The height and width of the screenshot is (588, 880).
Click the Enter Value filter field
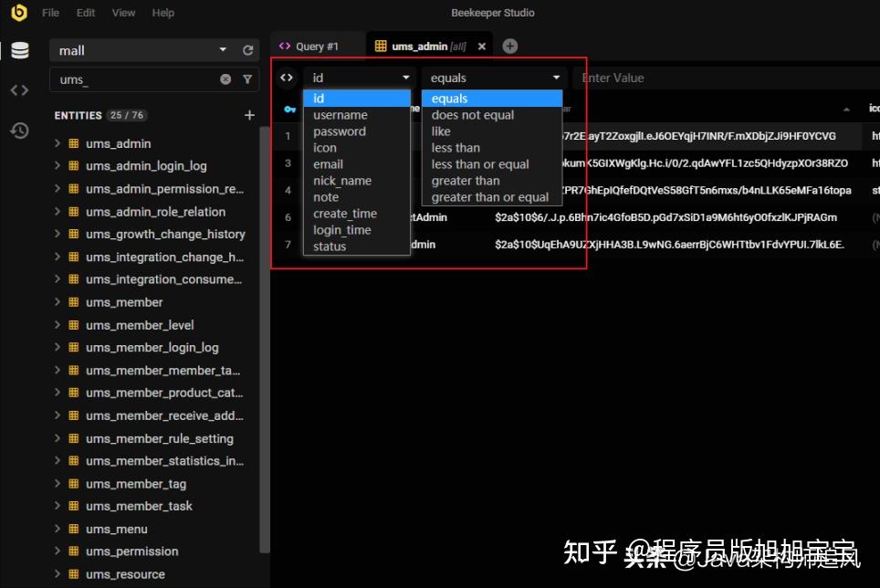pos(727,78)
